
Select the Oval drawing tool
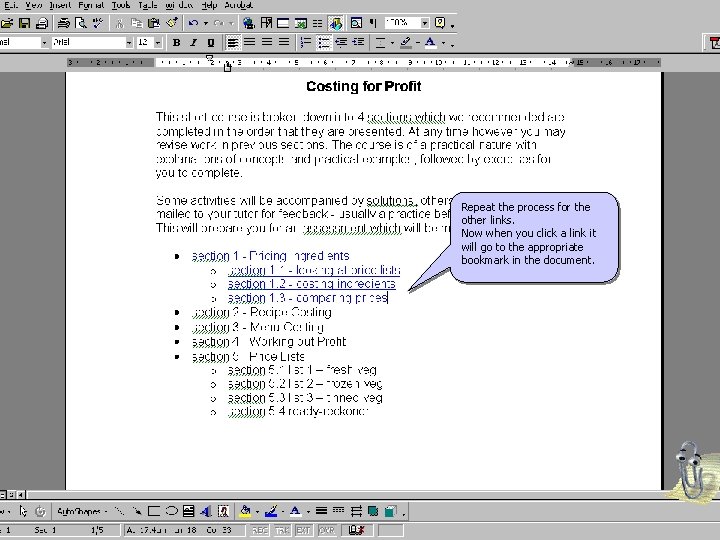point(171,511)
